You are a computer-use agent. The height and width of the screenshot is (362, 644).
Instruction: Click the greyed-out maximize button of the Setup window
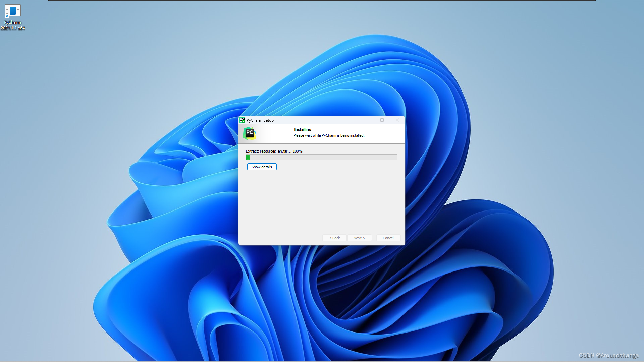(382, 120)
